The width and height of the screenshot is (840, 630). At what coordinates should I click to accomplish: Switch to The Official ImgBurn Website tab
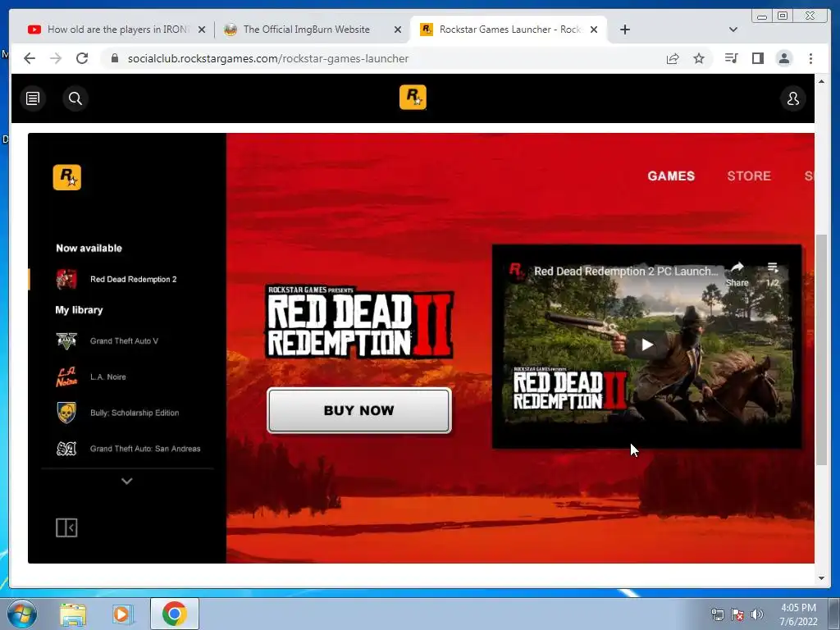coord(311,30)
